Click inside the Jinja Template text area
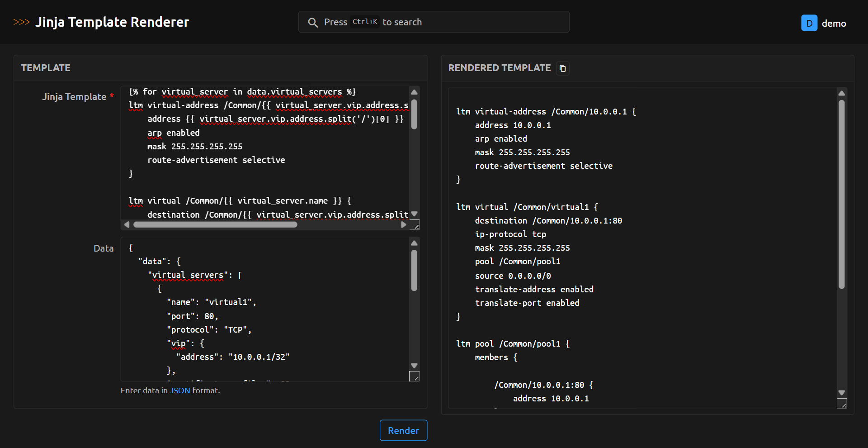Image resolution: width=868 pixels, height=448 pixels. click(x=267, y=154)
